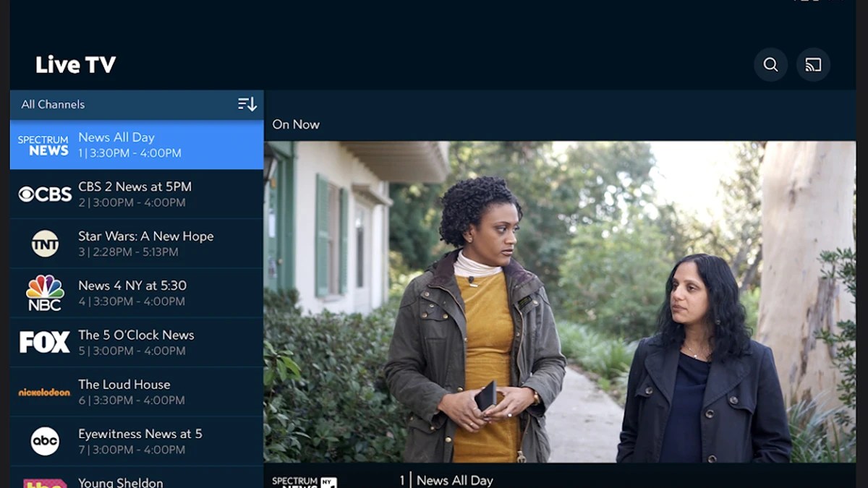Open the channel sort options icon
868x488 pixels.
pyautogui.click(x=246, y=103)
